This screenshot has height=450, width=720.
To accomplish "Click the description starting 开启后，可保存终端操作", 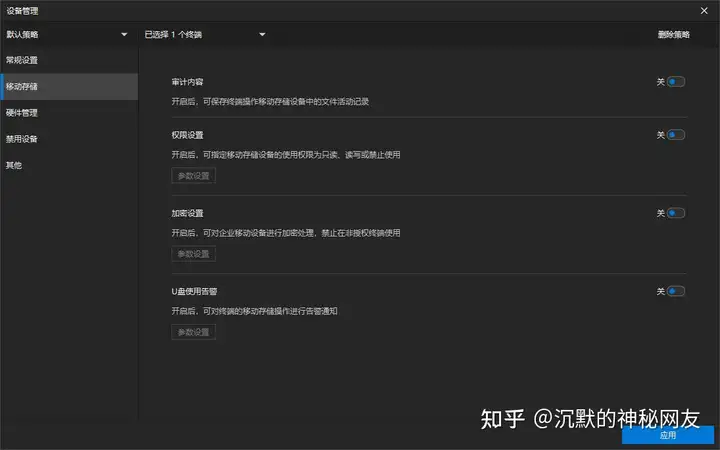I will tap(270, 101).
